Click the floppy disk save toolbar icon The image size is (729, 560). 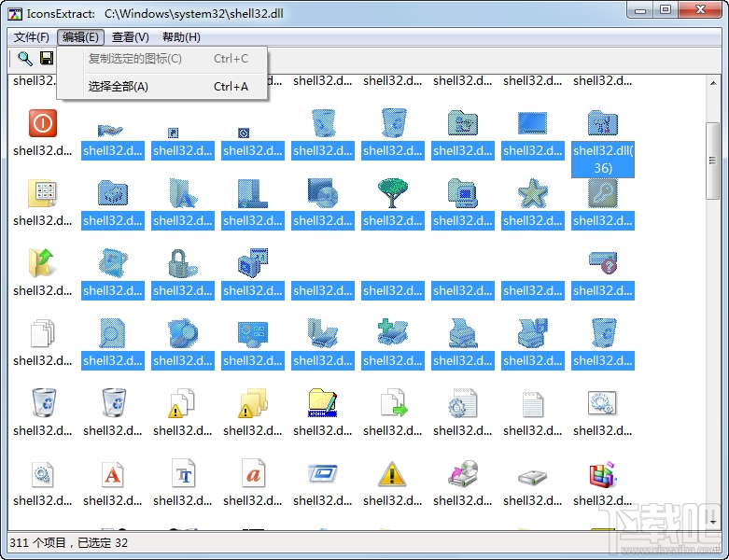[x=47, y=59]
